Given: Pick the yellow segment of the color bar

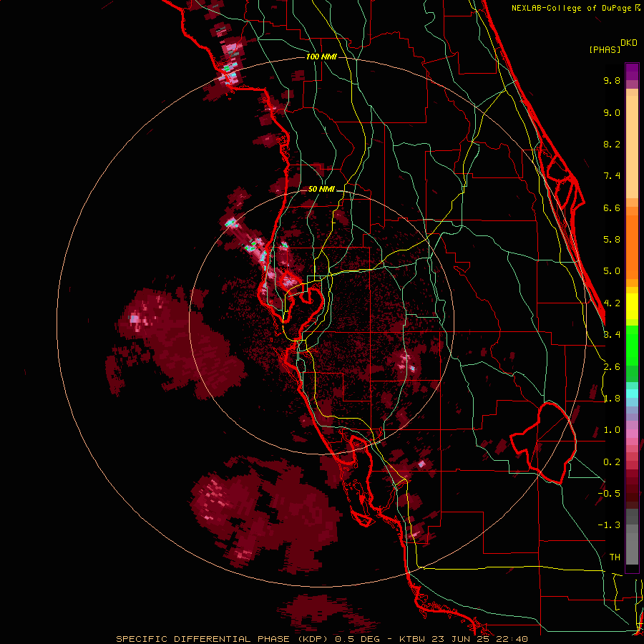Looking at the screenshot, I should click(x=632, y=306).
